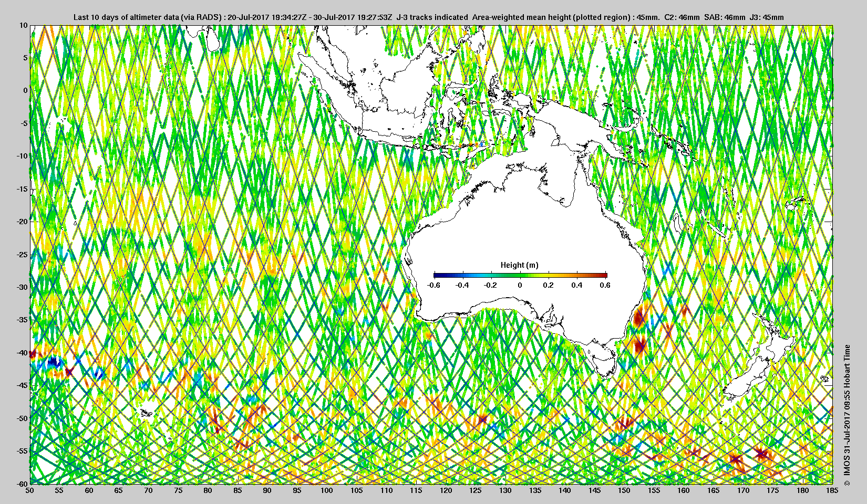Select the '-0.6' colorbar label

[434, 285]
